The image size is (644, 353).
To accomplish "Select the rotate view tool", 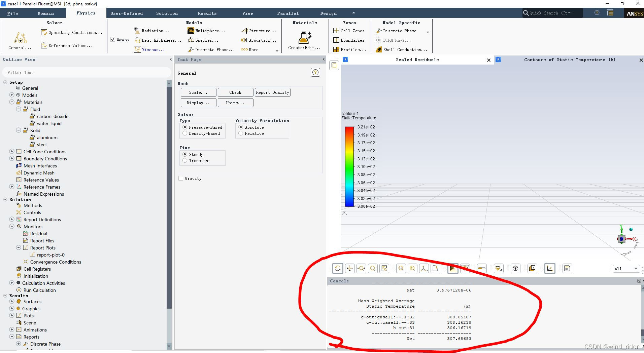I will [x=338, y=268].
